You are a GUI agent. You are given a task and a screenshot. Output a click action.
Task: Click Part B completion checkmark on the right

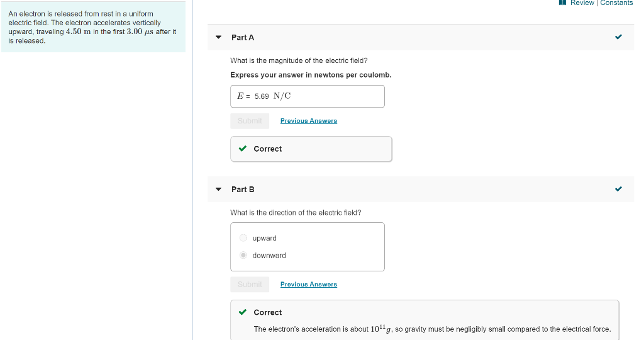click(618, 189)
